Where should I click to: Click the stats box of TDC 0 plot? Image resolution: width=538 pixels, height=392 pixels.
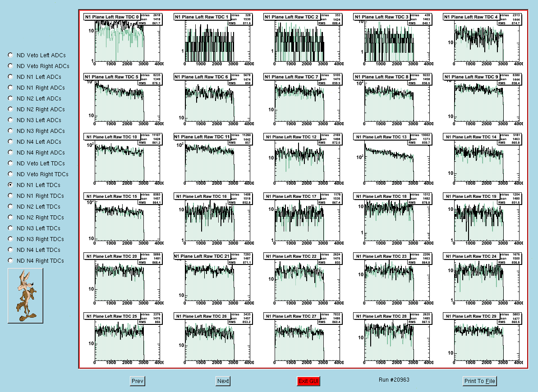click(151, 19)
